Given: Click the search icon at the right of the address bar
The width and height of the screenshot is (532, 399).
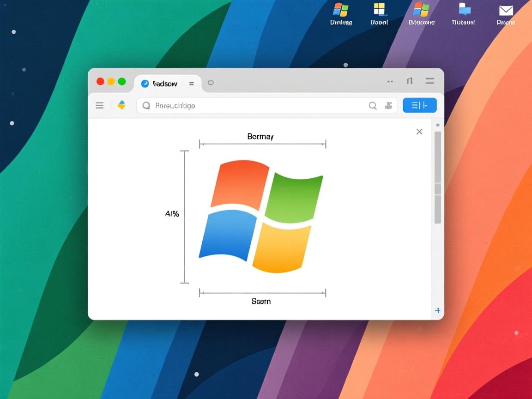Looking at the screenshot, I should pyautogui.click(x=373, y=105).
